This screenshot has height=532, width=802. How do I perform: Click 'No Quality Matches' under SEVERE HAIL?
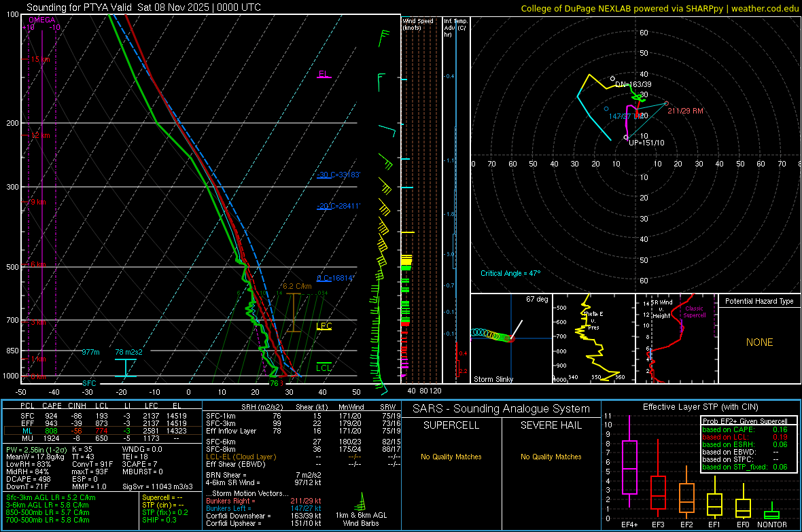(x=551, y=457)
